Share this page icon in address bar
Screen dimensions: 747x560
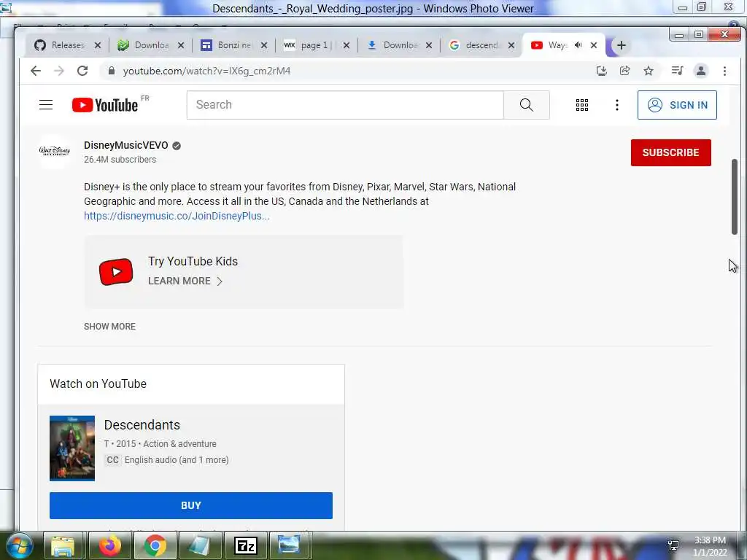624,71
